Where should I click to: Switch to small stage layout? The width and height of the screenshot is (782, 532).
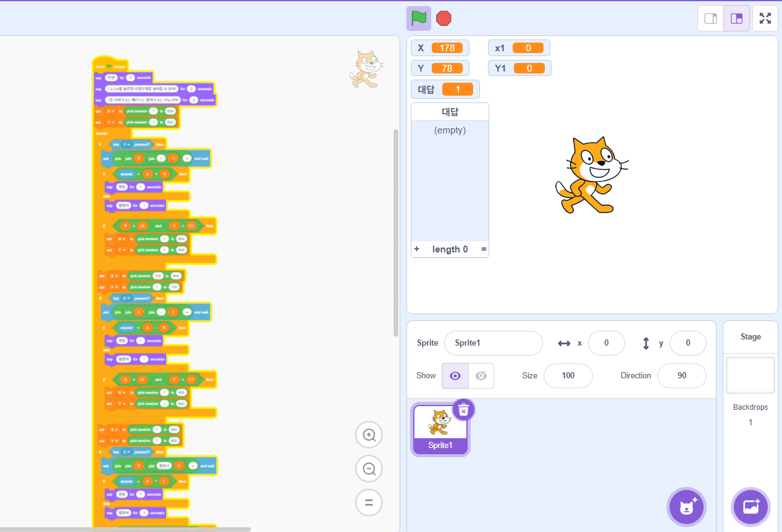tap(710, 19)
